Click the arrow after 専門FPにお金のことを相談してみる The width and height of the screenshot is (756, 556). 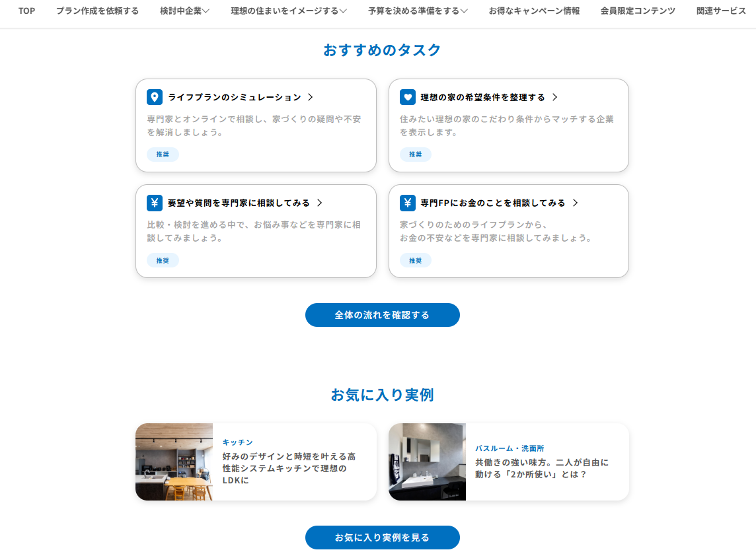575,203
